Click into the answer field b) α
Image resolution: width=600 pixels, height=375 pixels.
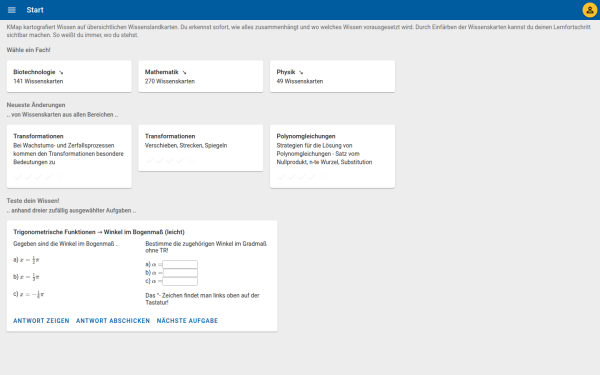180,273
